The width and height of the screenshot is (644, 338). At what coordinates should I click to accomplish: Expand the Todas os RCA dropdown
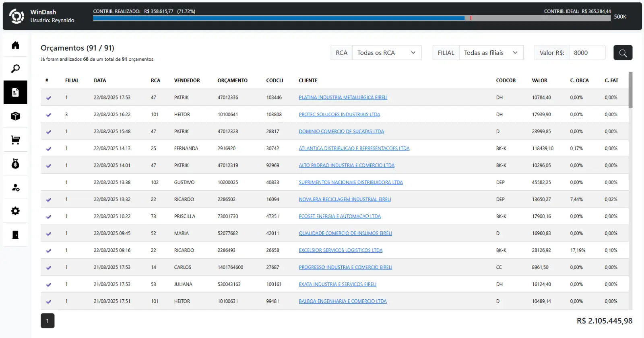point(386,53)
